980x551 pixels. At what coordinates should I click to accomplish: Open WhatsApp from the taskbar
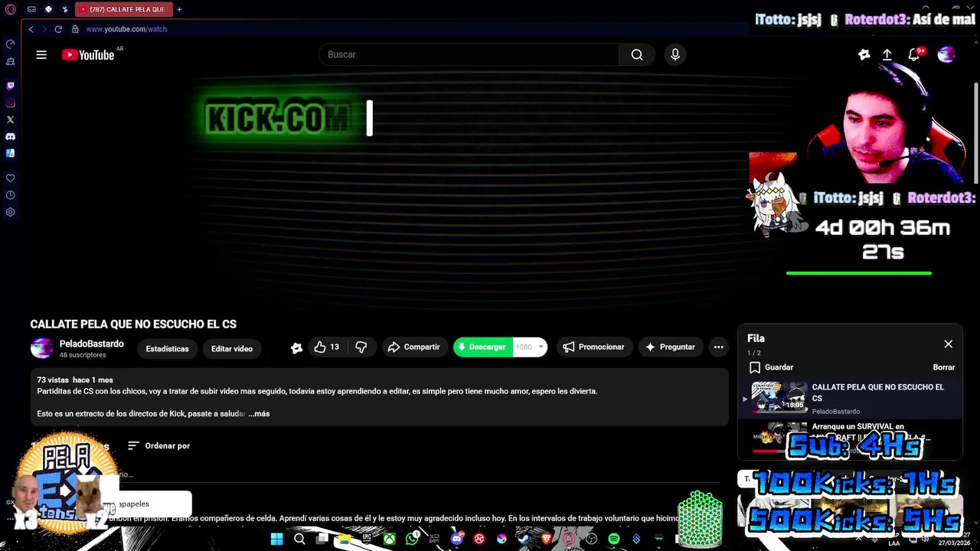pyautogui.click(x=412, y=540)
